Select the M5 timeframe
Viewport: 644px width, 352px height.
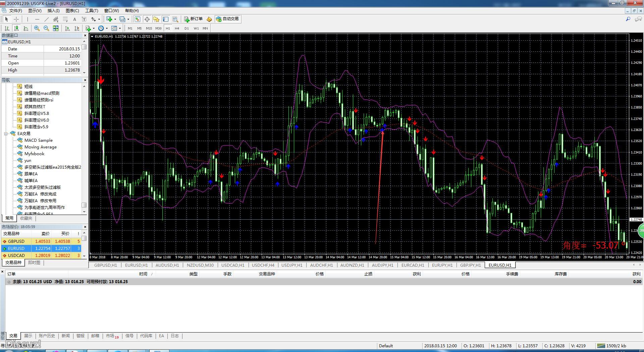click(140, 28)
